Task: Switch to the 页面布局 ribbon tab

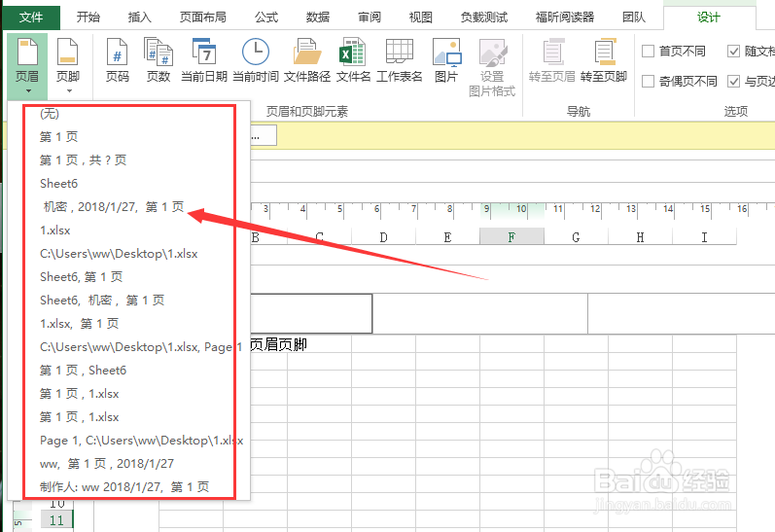Action: tap(202, 18)
